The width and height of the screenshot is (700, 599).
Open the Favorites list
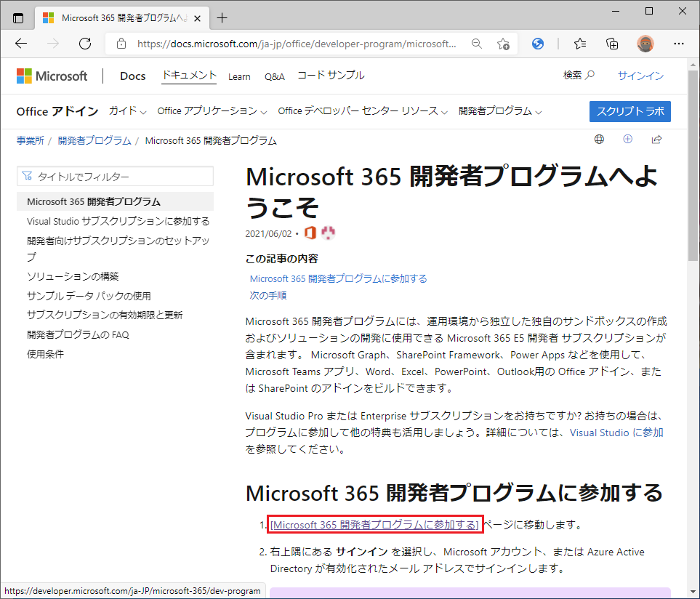tap(580, 44)
